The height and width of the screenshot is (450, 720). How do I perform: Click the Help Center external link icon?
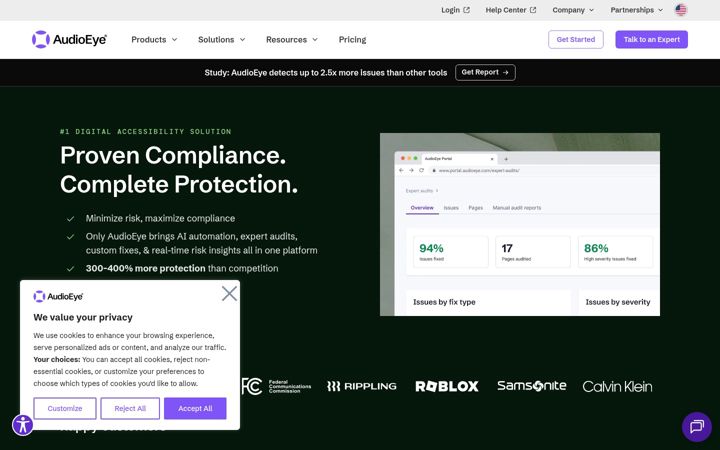[x=533, y=10]
